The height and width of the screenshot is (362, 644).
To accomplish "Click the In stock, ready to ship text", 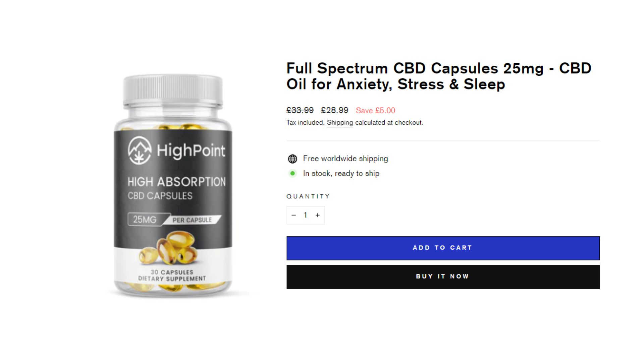I will [341, 173].
